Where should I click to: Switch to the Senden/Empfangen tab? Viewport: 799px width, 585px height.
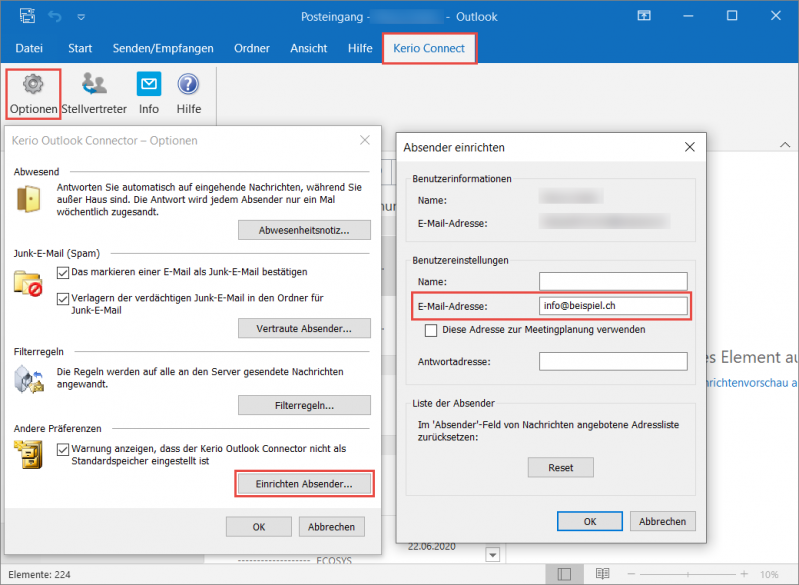tap(163, 48)
